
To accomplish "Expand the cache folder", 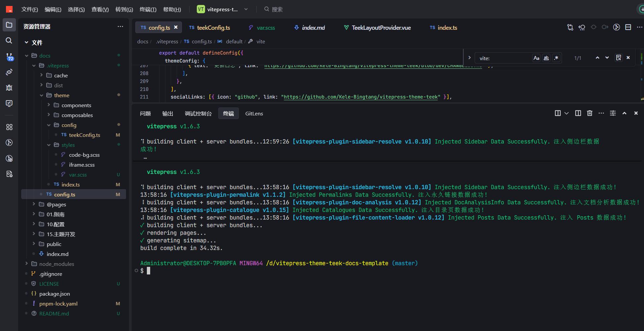I will 41,75.
